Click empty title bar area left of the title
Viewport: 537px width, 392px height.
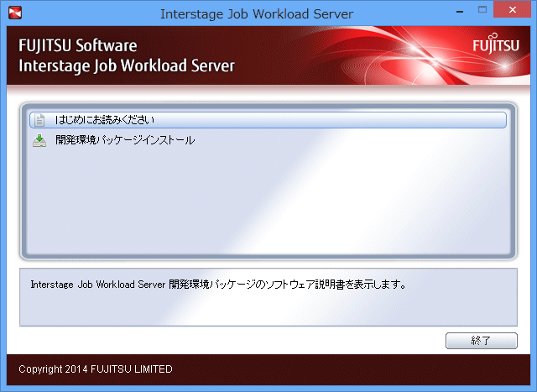point(84,13)
